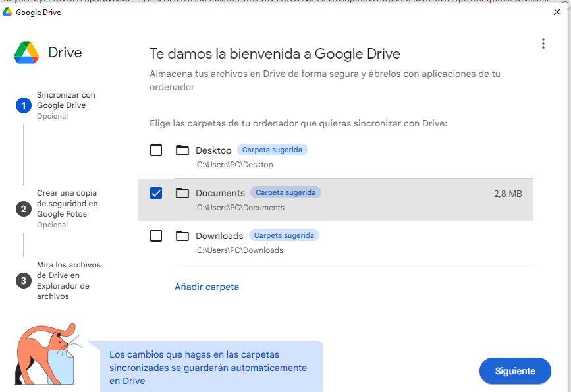The height and width of the screenshot is (392, 571).
Task: Select the 'Sincronizar con Google Drive' step
Action: (66, 100)
